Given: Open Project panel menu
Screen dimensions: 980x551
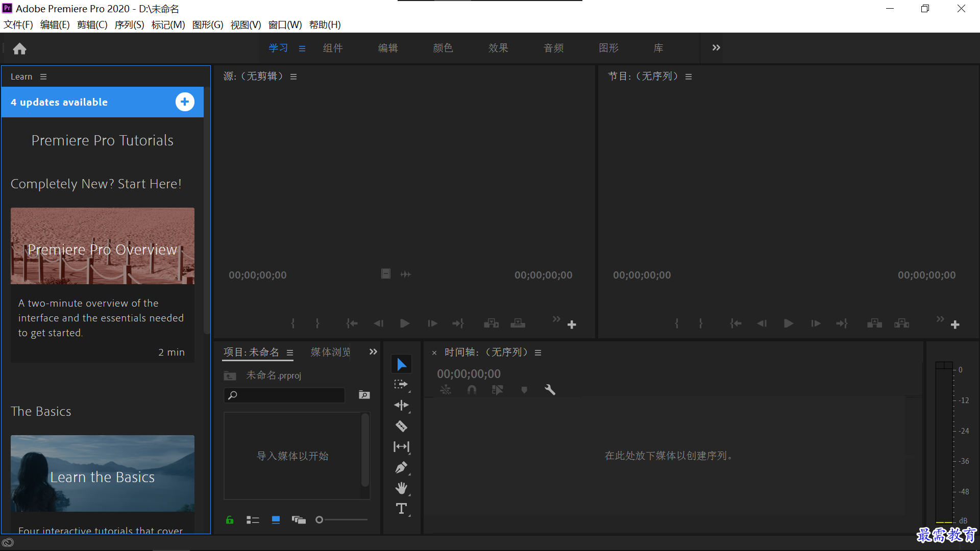Looking at the screenshot, I should point(290,353).
